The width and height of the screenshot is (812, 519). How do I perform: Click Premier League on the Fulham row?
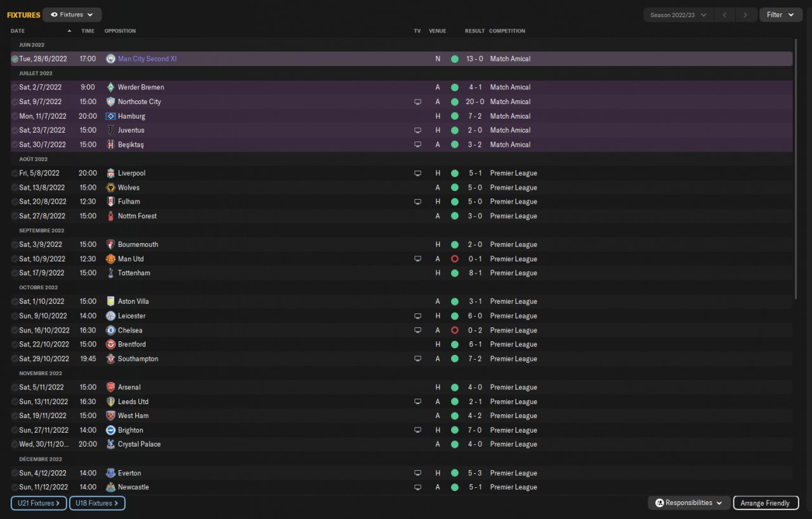(513, 202)
